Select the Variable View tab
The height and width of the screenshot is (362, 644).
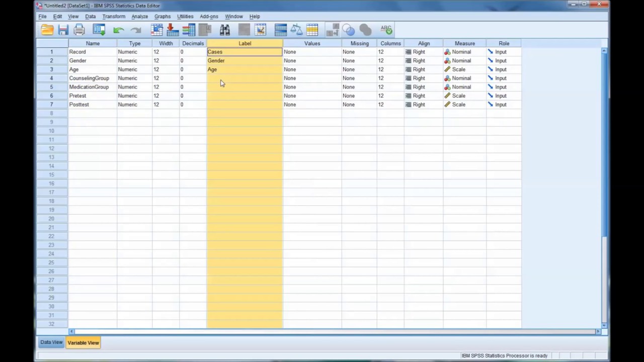[84, 343]
